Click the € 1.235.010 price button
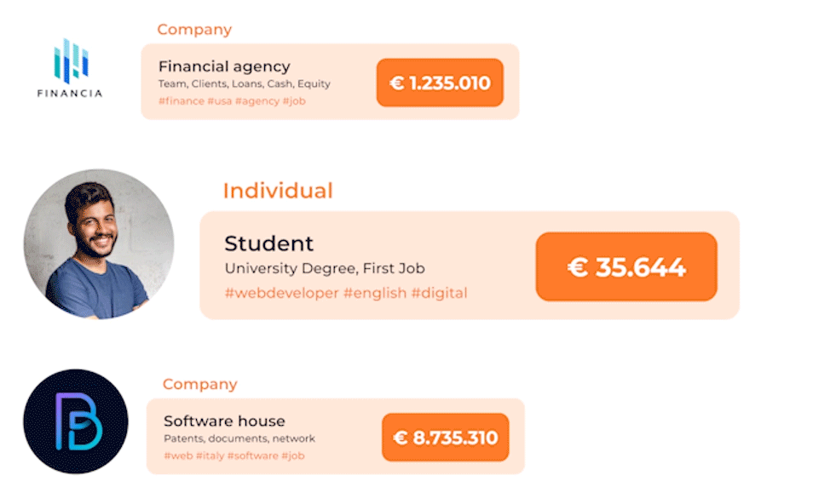 pyautogui.click(x=440, y=83)
